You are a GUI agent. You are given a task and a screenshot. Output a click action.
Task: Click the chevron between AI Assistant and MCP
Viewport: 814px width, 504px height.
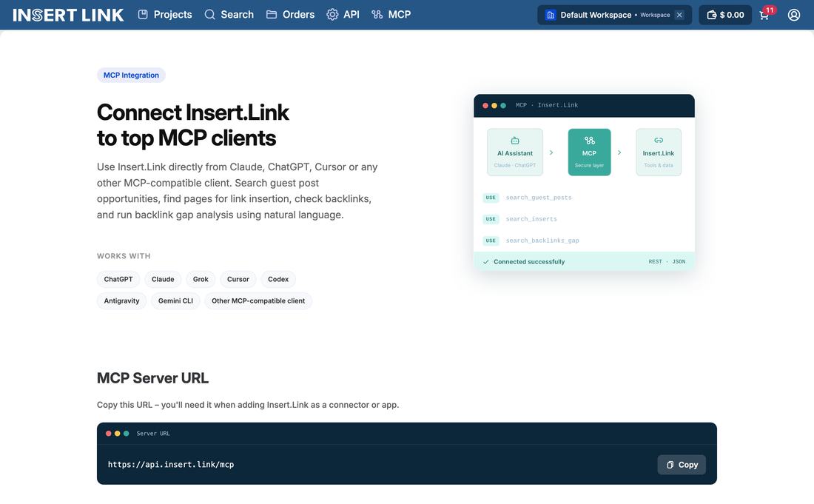pos(551,152)
